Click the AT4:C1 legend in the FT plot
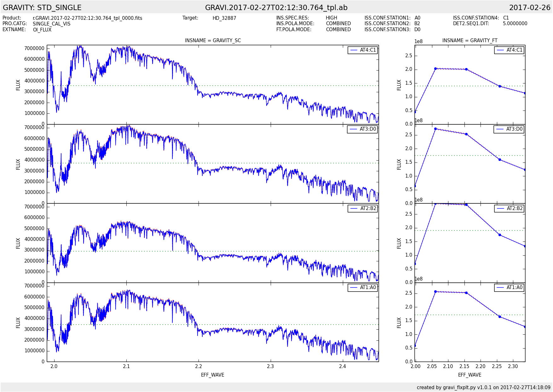 tap(509, 50)
